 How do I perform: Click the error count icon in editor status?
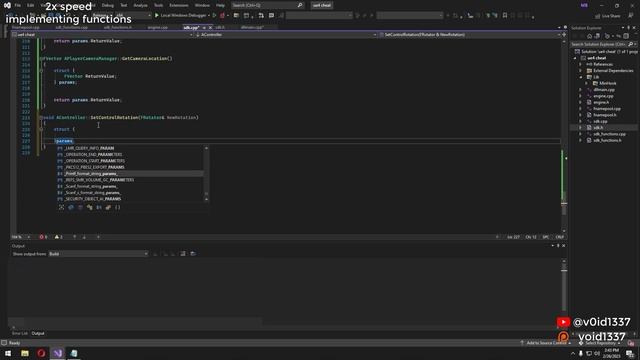(43, 237)
